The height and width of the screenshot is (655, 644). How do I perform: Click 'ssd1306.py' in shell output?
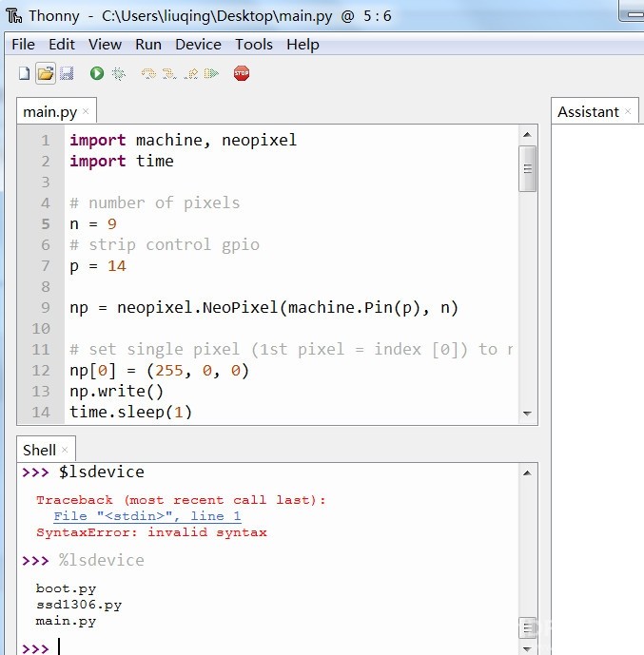click(79, 605)
